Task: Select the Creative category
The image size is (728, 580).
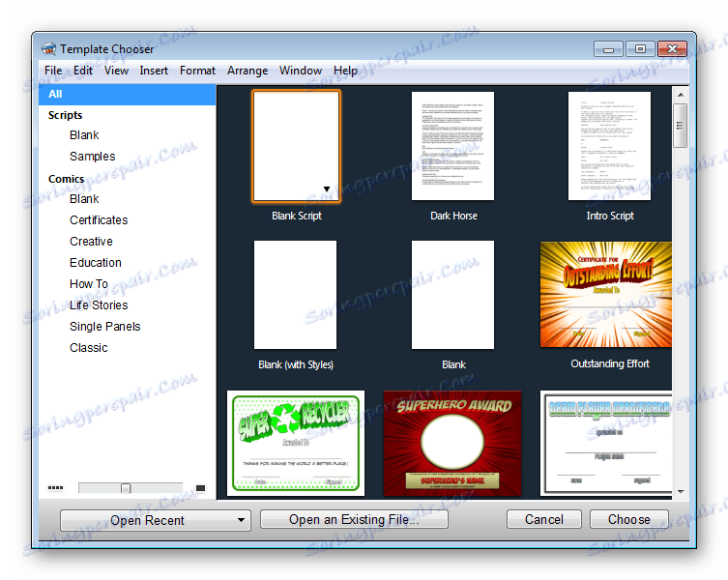Action: 91,242
